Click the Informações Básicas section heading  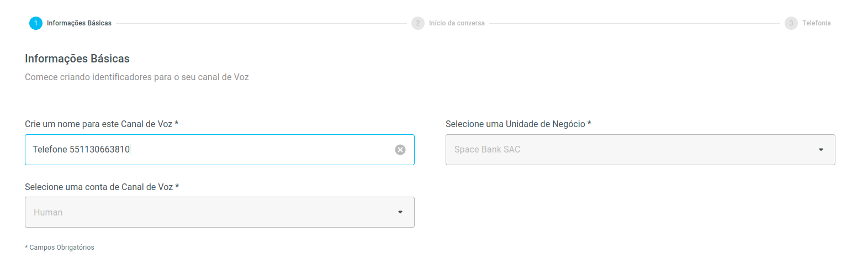coord(77,59)
